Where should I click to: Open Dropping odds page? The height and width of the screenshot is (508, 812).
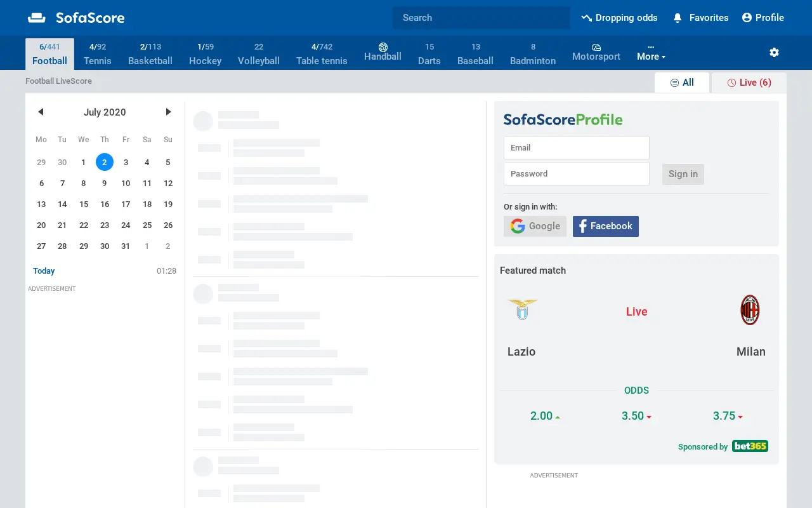pos(619,18)
